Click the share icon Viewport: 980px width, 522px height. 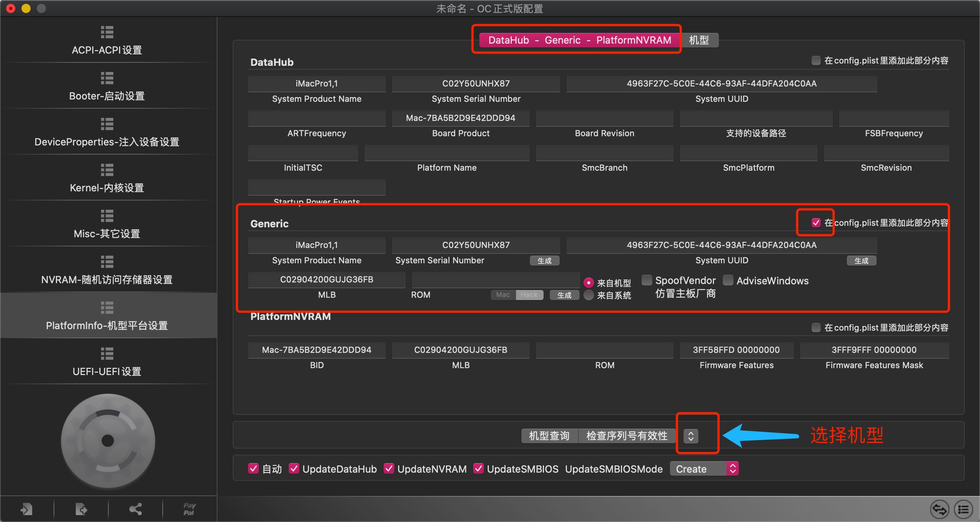tap(136, 509)
